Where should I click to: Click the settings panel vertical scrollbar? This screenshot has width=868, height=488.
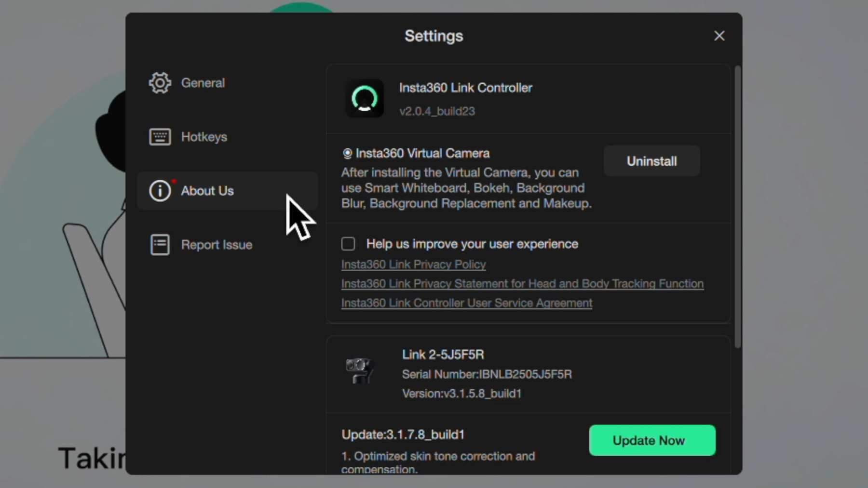737,207
